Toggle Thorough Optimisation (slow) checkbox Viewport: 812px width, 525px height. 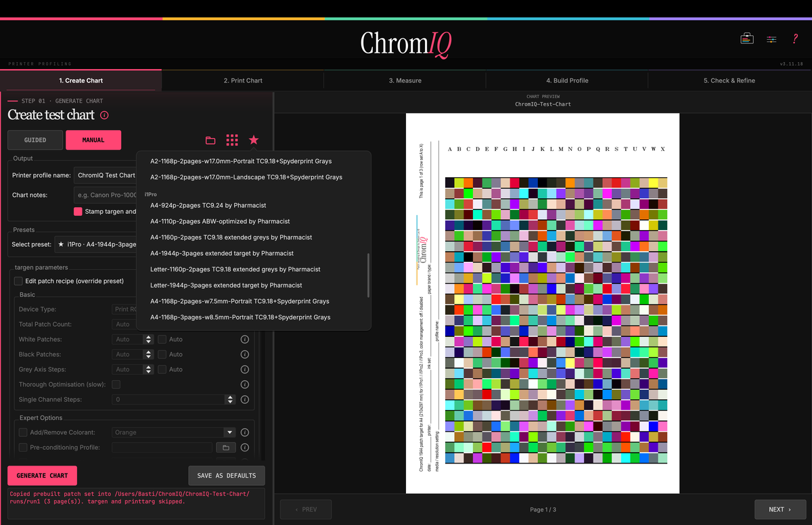116,384
